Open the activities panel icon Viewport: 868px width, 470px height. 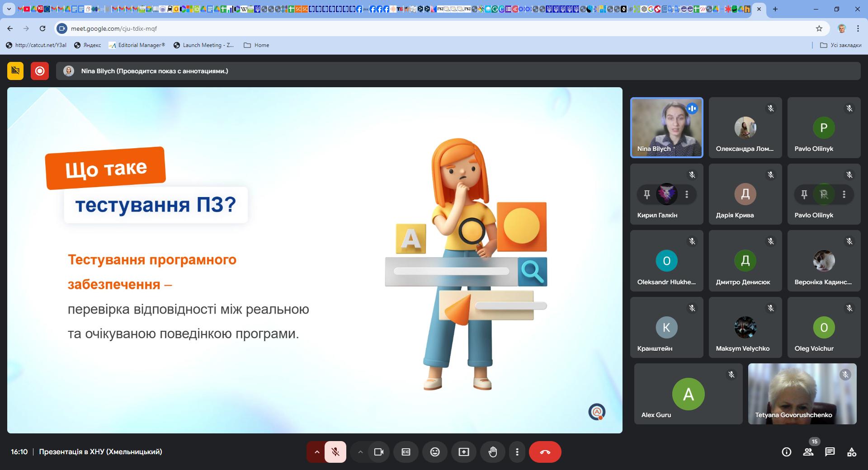point(852,452)
